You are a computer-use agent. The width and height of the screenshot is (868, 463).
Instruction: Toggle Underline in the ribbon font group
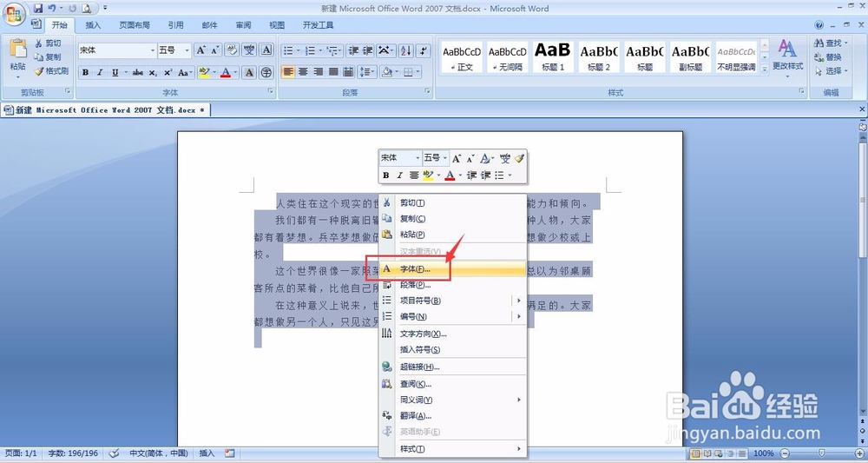click(115, 73)
